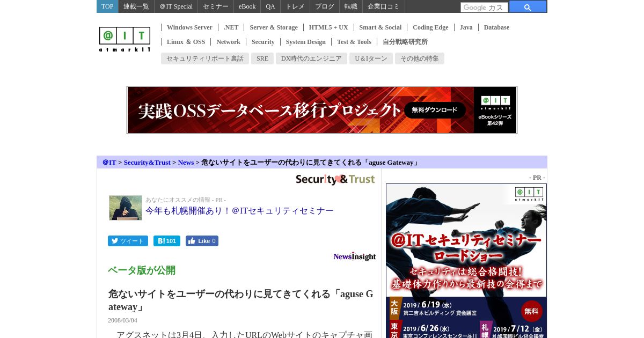Click the News breadcrumb link
The image size is (644, 338).
point(186,162)
